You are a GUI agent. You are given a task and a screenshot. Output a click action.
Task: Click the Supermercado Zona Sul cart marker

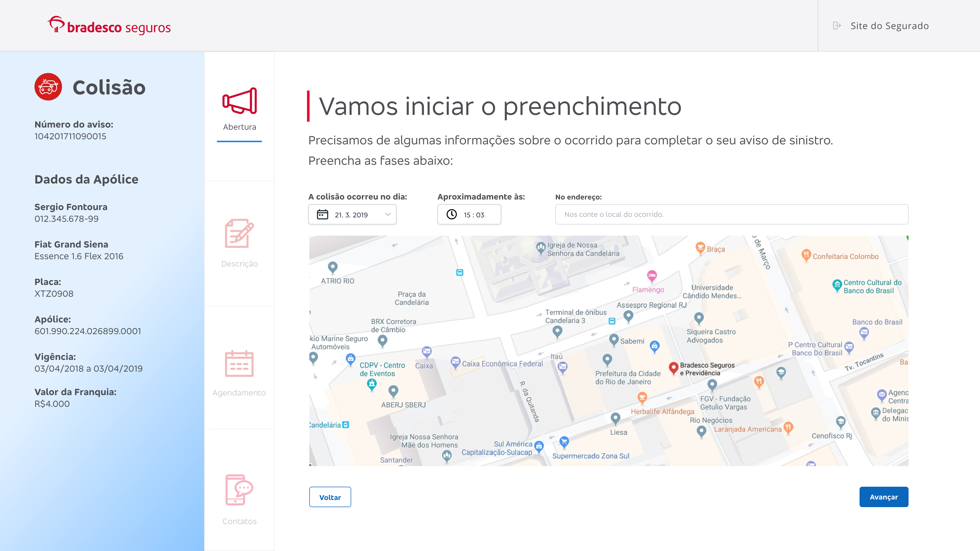(x=564, y=442)
